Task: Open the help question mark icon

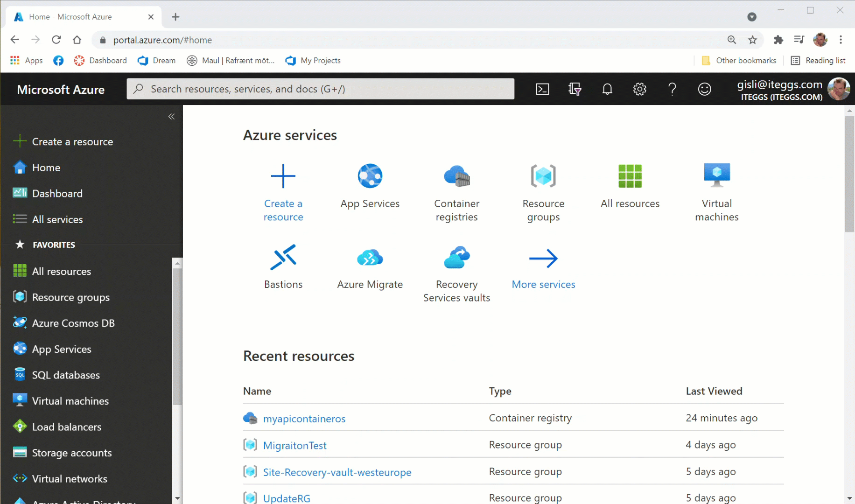Action: [672, 89]
